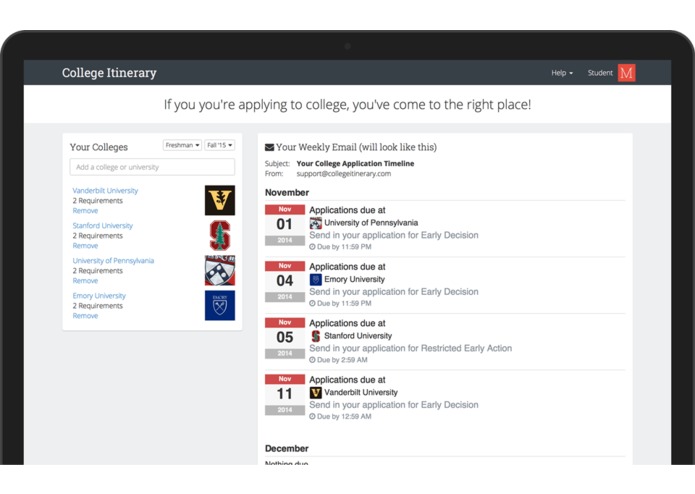Open the Fall '15 term dropdown

[x=219, y=145]
